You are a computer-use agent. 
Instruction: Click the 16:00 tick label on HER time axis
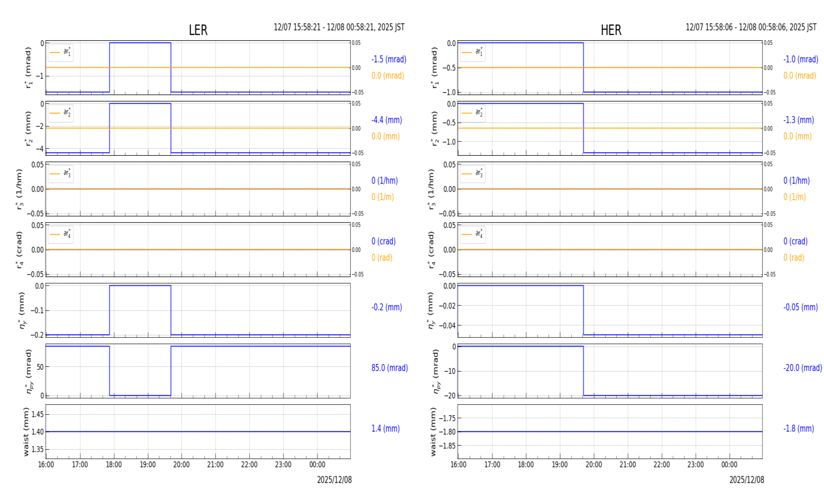coord(458,465)
